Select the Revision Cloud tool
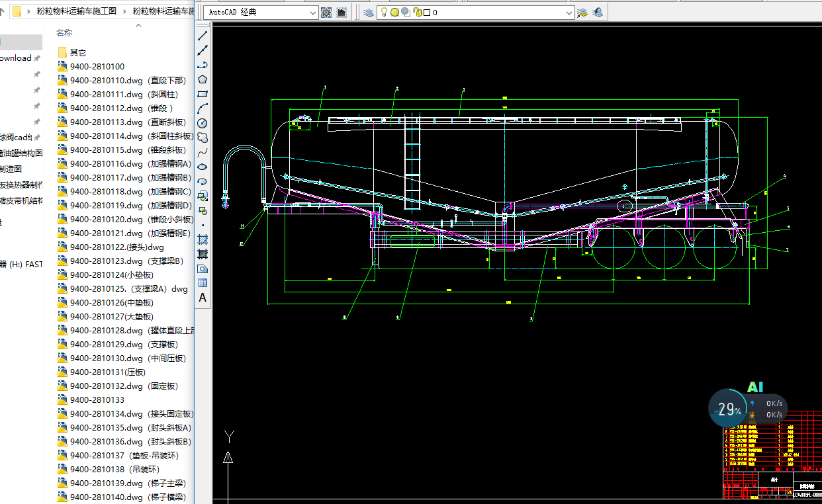Viewport: 822px width, 504px height. coord(203,138)
